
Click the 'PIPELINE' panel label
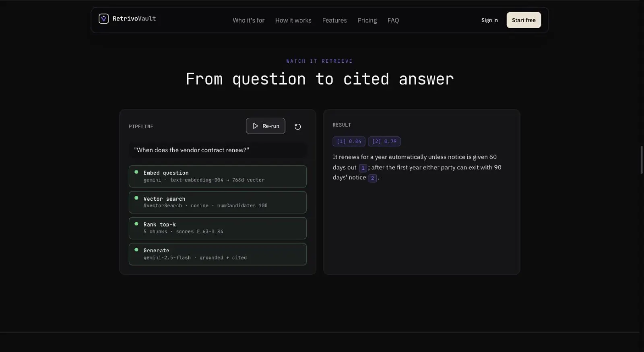(x=141, y=127)
